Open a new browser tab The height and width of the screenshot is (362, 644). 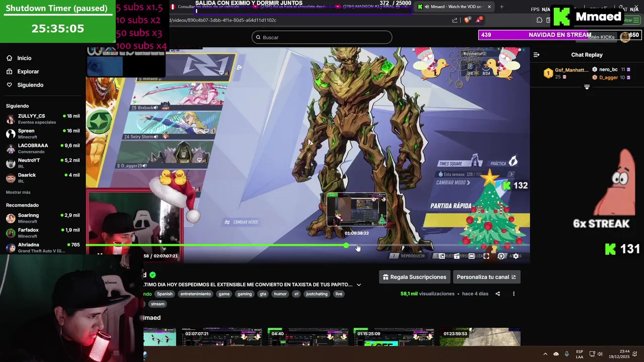502,7
